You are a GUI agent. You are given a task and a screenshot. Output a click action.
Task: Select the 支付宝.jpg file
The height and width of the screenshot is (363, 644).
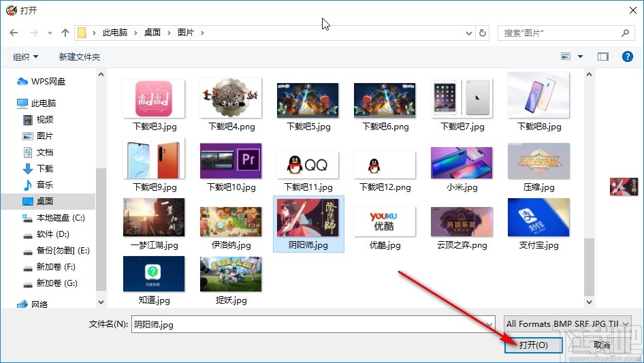click(539, 225)
